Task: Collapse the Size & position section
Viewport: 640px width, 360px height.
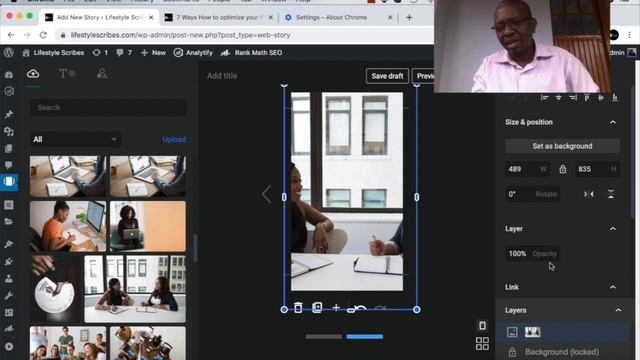Action: [613, 122]
